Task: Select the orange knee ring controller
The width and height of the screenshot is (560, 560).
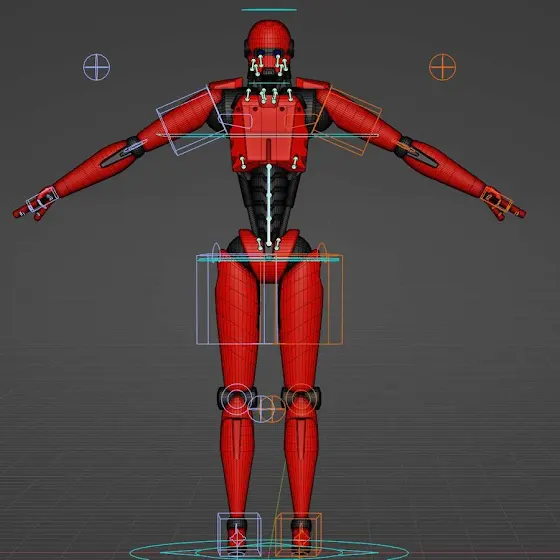Action: [x=301, y=399]
